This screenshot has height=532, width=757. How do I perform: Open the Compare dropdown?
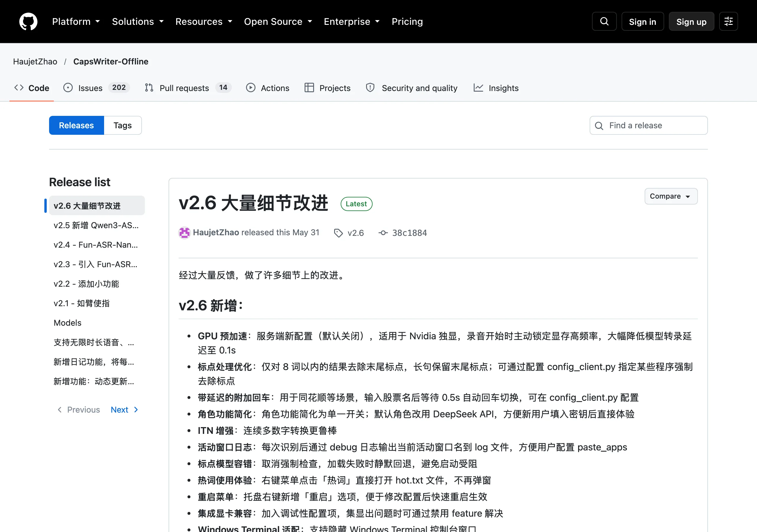[671, 197]
